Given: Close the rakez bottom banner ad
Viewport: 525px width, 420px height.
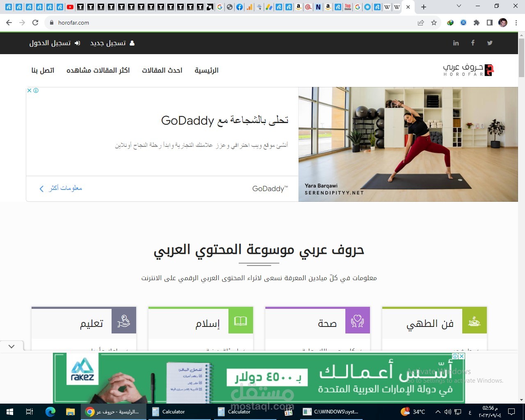Looking at the screenshot, I should click(x=461, y=356).
